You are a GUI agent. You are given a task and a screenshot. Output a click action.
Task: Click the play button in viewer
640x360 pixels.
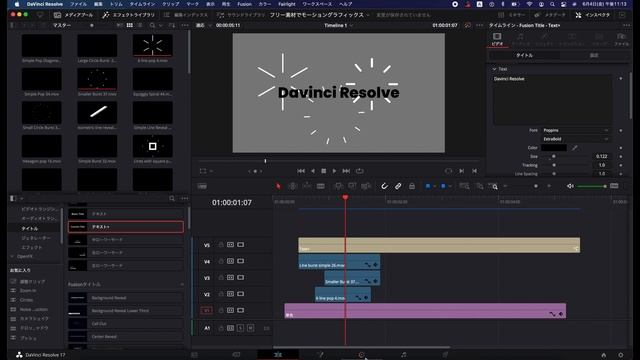click(334, 171)
